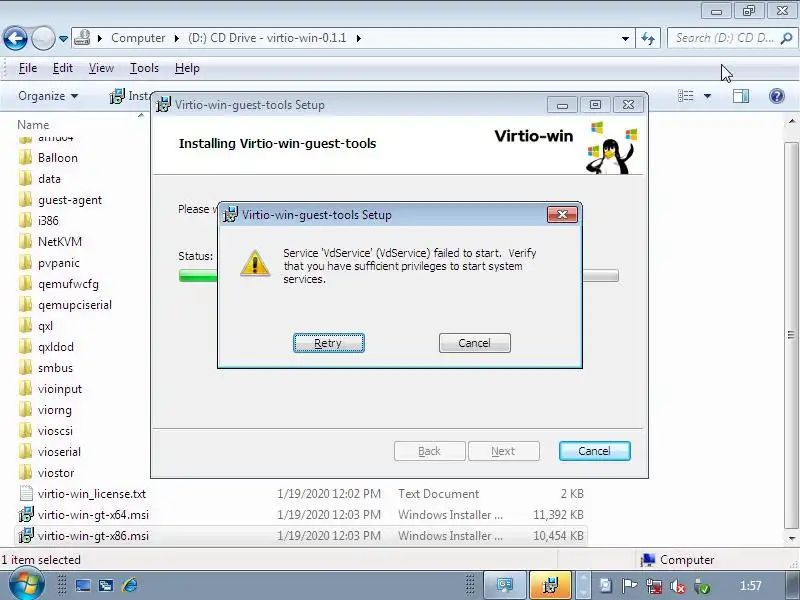Select the i386 folder
Viewport: 800px width, 600px height.
tap(48, 220)
